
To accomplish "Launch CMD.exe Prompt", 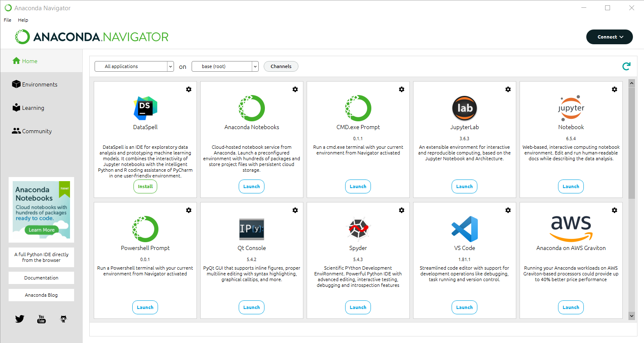I will tap(358, 186).
